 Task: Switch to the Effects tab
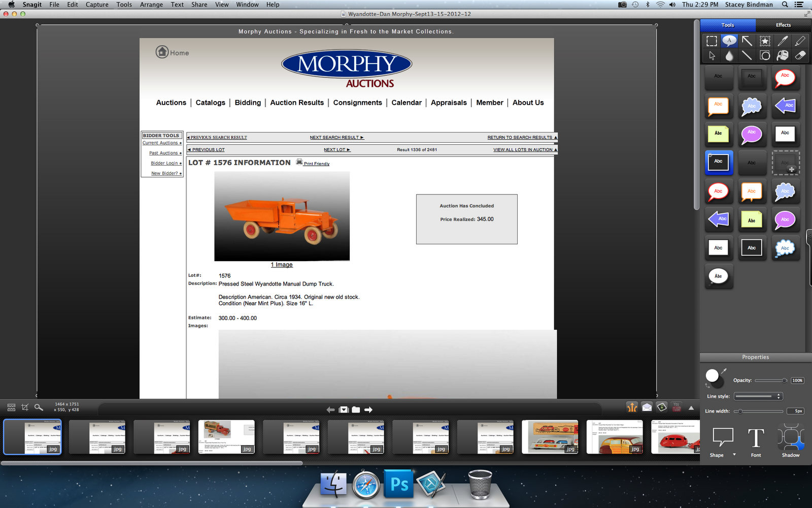tap(783, 25)
